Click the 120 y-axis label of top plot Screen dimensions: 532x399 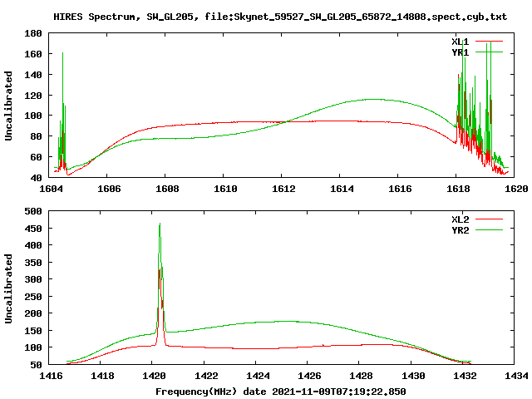pos(33,96)
